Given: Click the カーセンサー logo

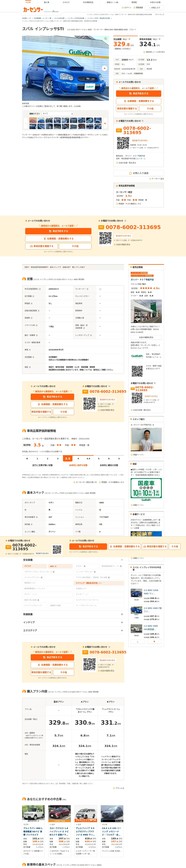Looking at the screenshot, I should tap(33, 10).
